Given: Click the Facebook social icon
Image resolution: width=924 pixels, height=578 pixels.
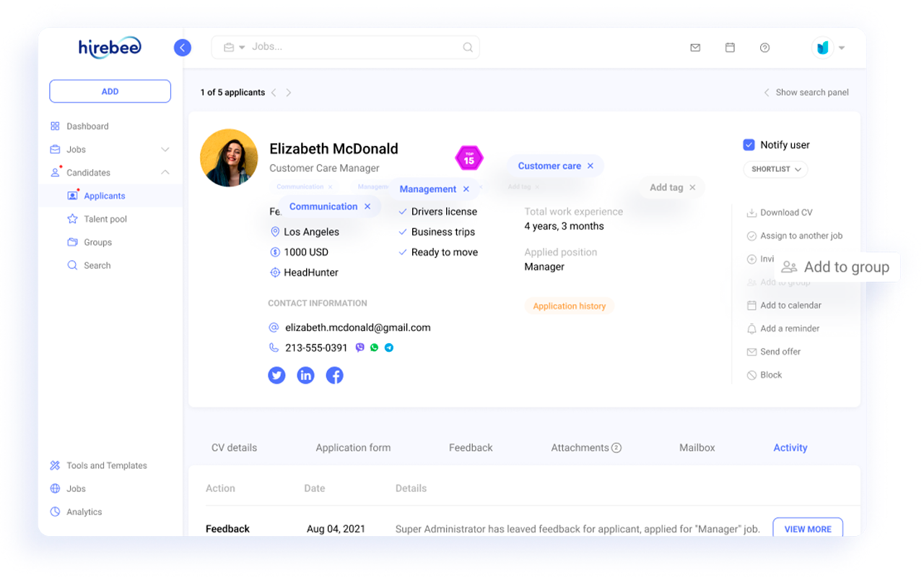Looking at the screenshot, I should point(334,375).
